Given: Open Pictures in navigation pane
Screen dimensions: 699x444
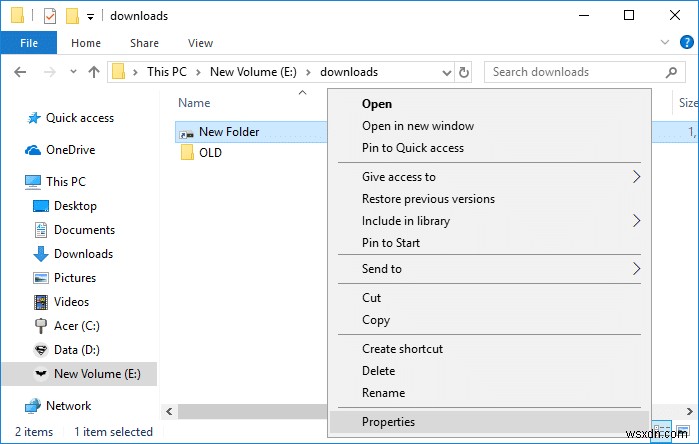Looking at the screenshot, I should 75,278.
